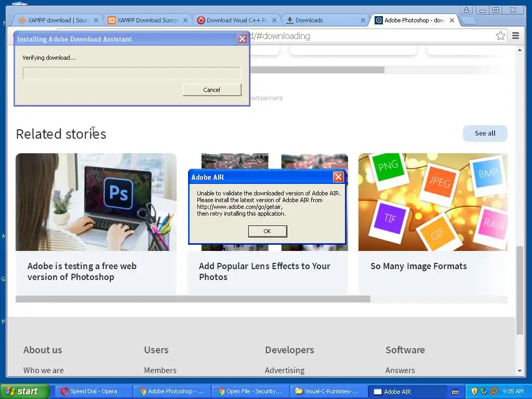The width and height of the screenshot is (532, 399).
Task: Click the related stories horizontal scrollbar
Action: (x=193, y=299)
